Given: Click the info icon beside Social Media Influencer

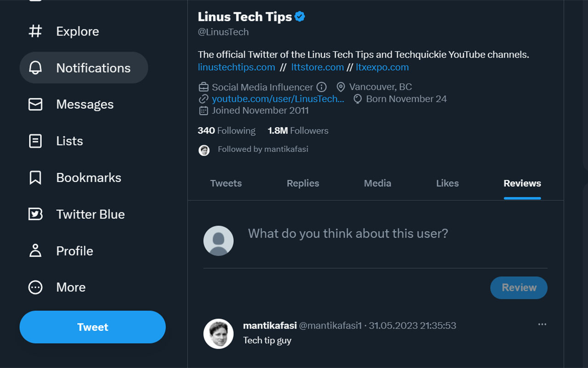Looking at the screenshot, I should click(321, 86).
